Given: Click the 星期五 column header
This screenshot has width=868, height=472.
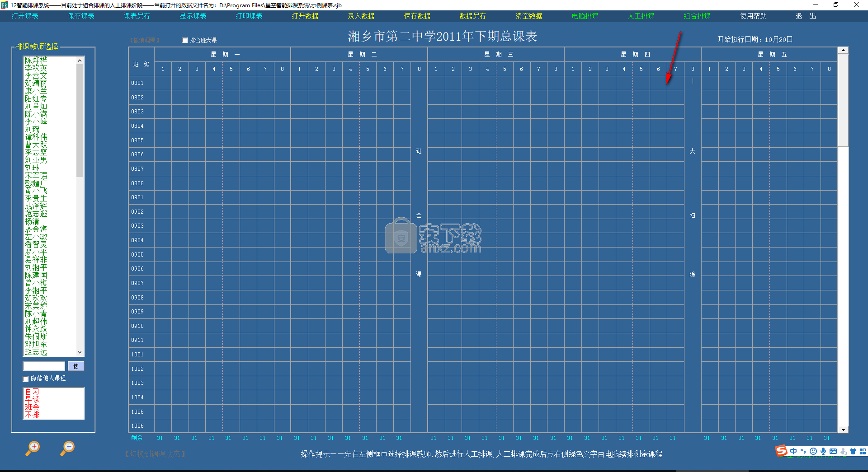Looking at the screenshot, I should pyautogui.click(x=772, y=54).
